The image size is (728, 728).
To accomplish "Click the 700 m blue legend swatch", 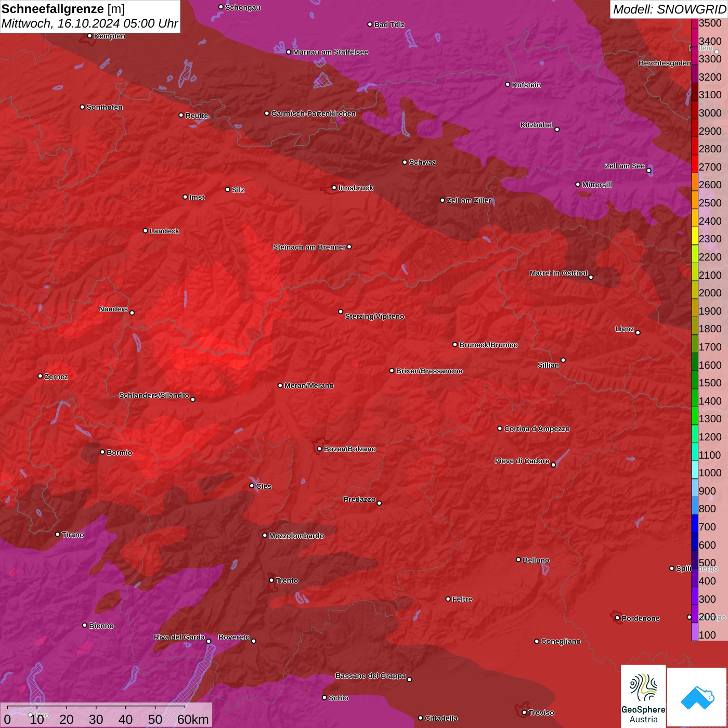I will (x=695, y=524).
